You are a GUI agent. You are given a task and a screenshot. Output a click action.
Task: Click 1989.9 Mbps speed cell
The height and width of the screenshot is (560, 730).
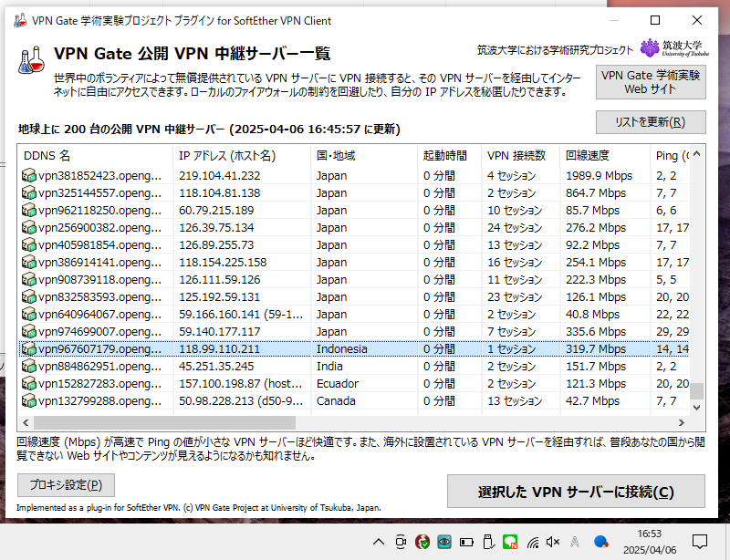tap(600, 175)
